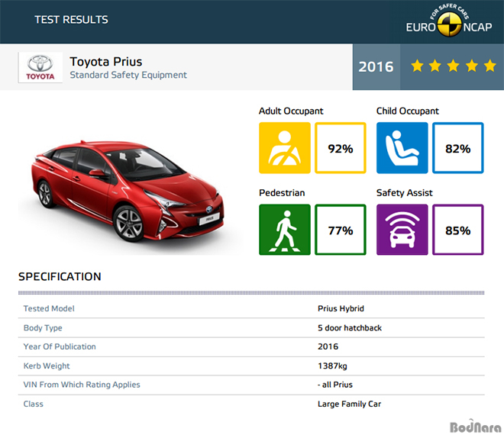504x435 pixels.
Task: Click the Toyota brand logo
Action: point(40,67)
